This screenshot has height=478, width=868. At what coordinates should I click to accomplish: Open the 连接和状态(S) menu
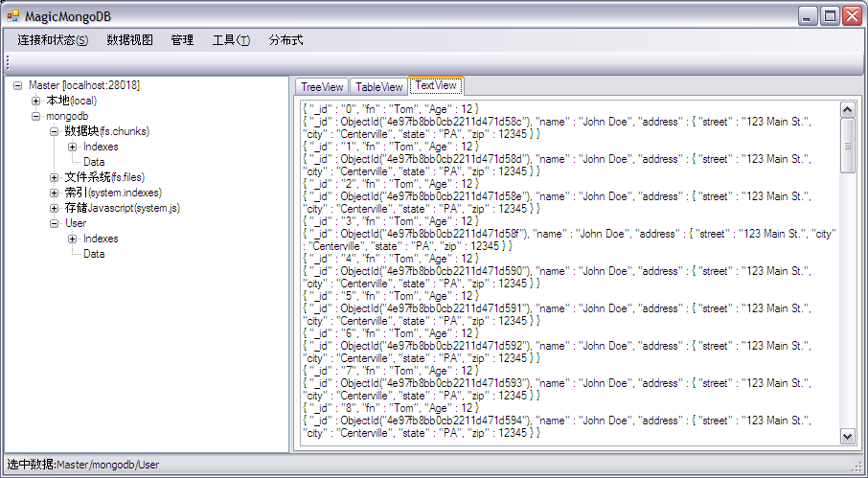(x=53, y=40)
